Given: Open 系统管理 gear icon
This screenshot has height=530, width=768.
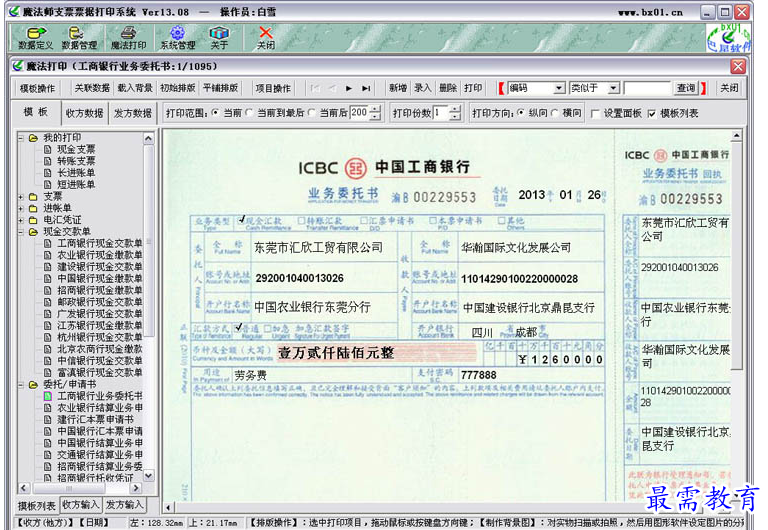Looking at the screenshot, I should (177, 38).
